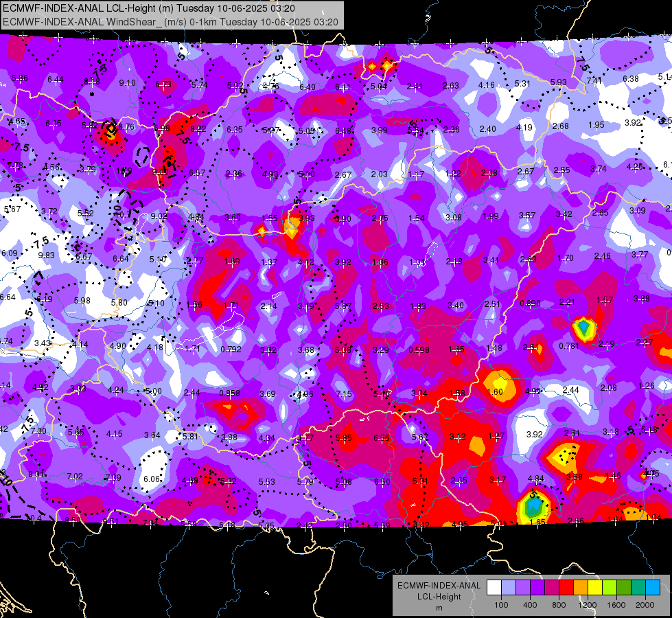672x618 pixels.
Task: Click the map value 9.10
Action: (x=127, y=83)
